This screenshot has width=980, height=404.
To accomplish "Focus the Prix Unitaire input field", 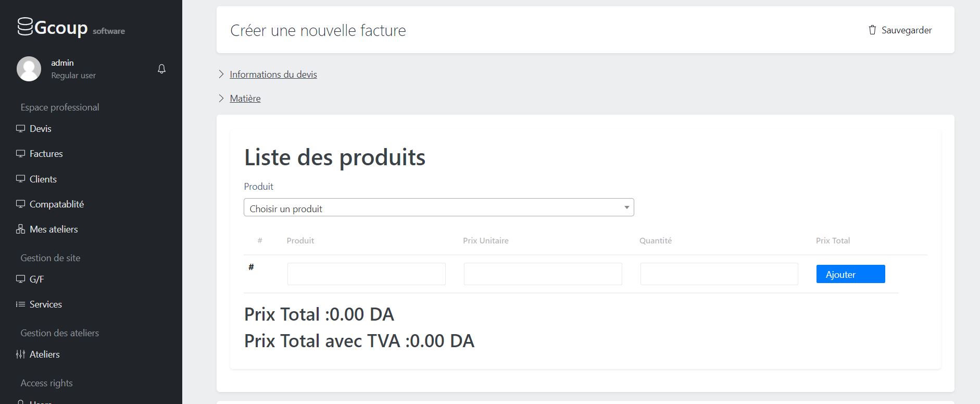I will pyautogui.click(x=543, y=274).
